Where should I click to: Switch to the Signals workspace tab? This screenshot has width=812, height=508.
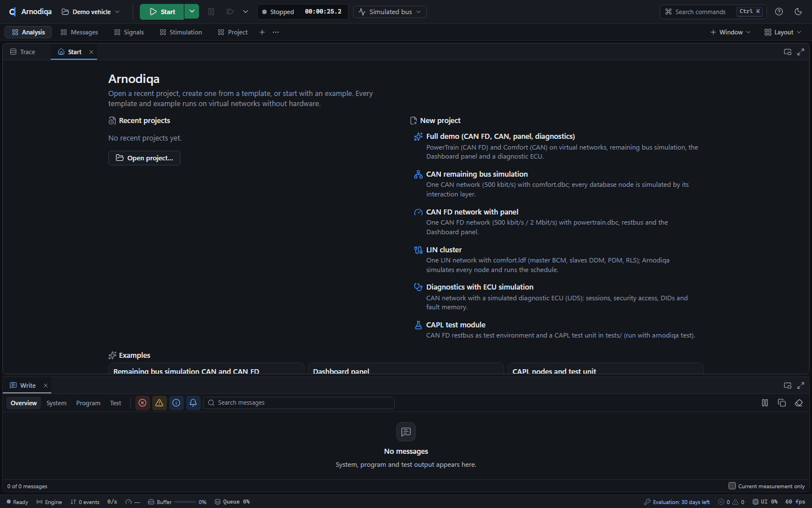[x=129, y=32]
